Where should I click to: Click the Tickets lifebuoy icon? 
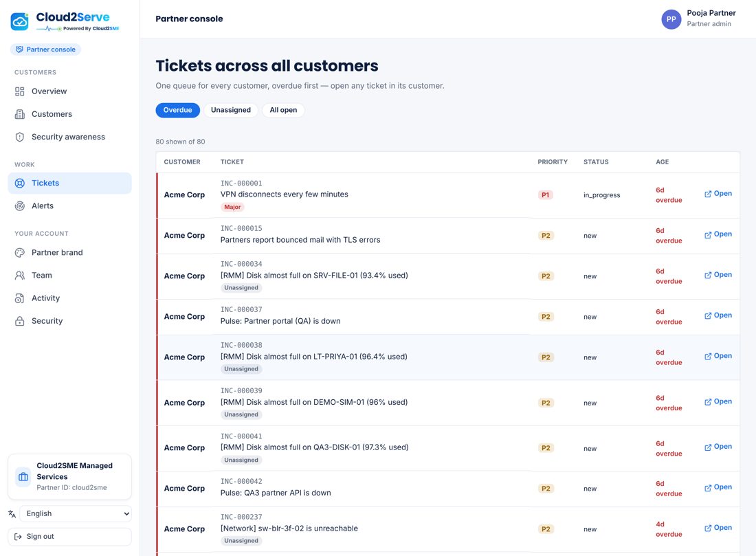click(20, 184)
